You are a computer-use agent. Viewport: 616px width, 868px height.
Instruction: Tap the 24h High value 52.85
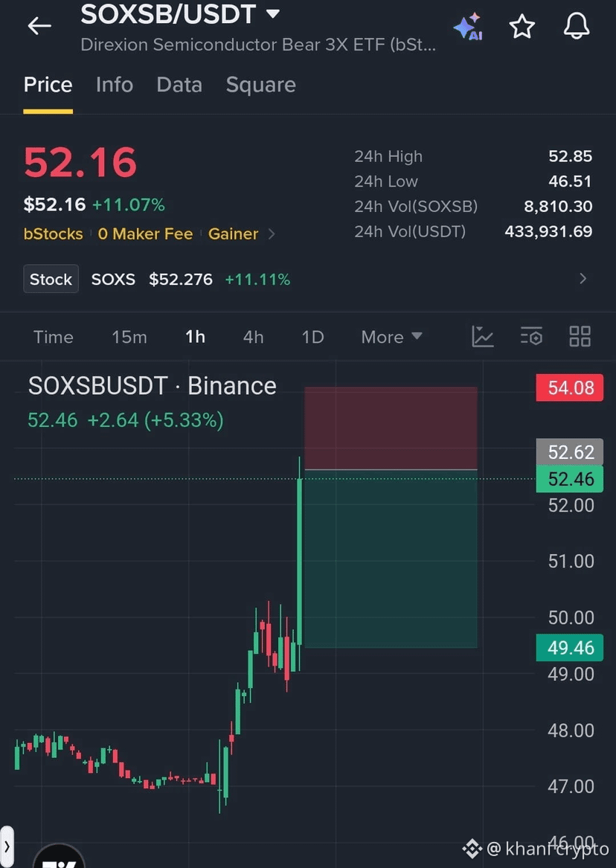click(x=570, y=156)
